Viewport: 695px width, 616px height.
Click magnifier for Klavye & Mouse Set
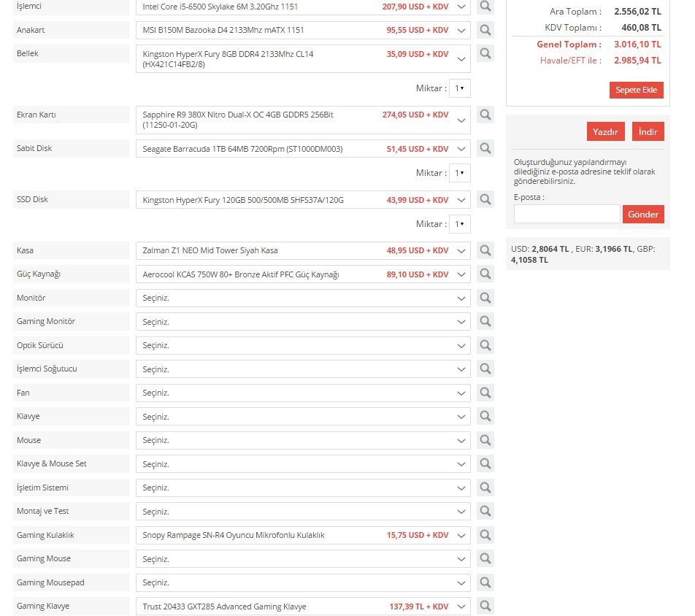(x=485, y=463)
